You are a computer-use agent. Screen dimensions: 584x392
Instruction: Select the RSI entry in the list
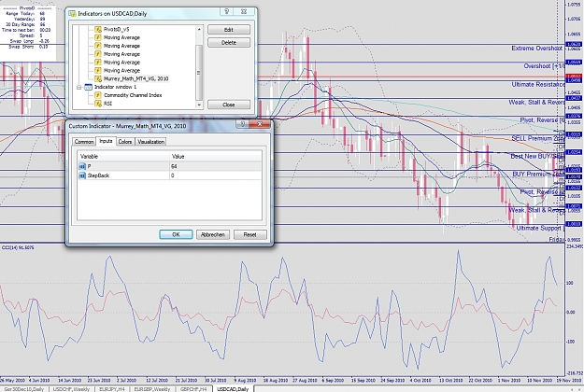(107, 104)
